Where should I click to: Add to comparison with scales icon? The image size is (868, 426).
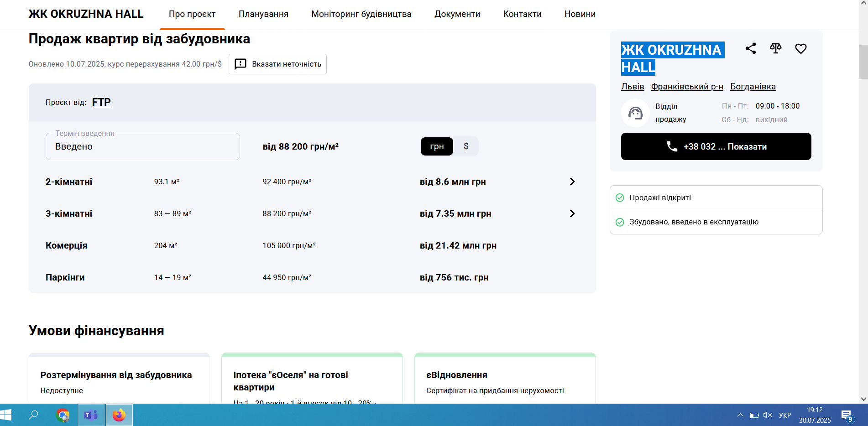[x=776, y=48]
